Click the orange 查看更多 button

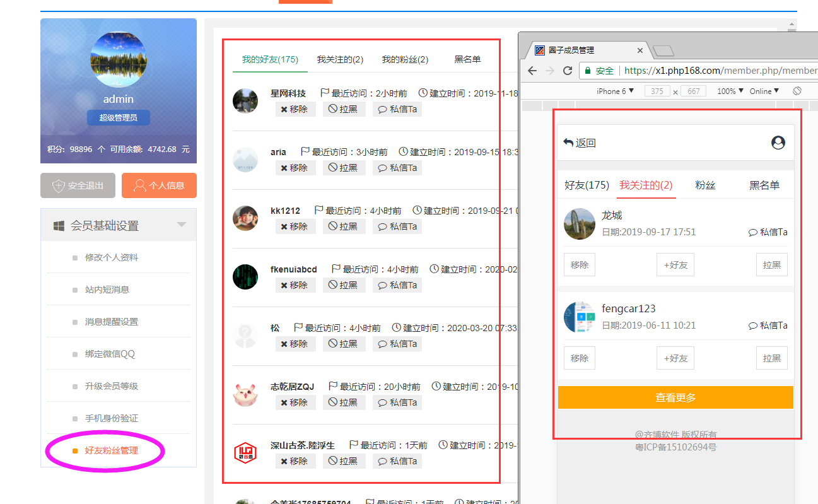[675, 397]
